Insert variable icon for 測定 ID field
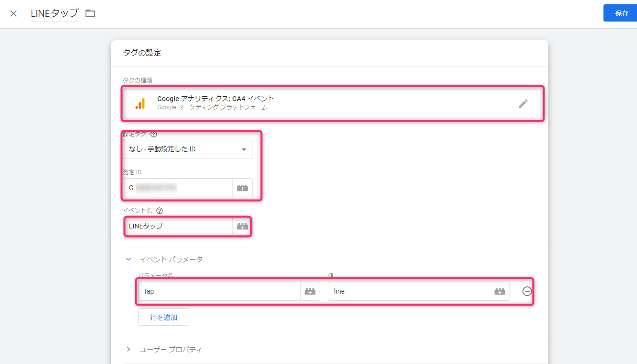The height and width of the screenshot is (364, 637). (x=243, y=188)
